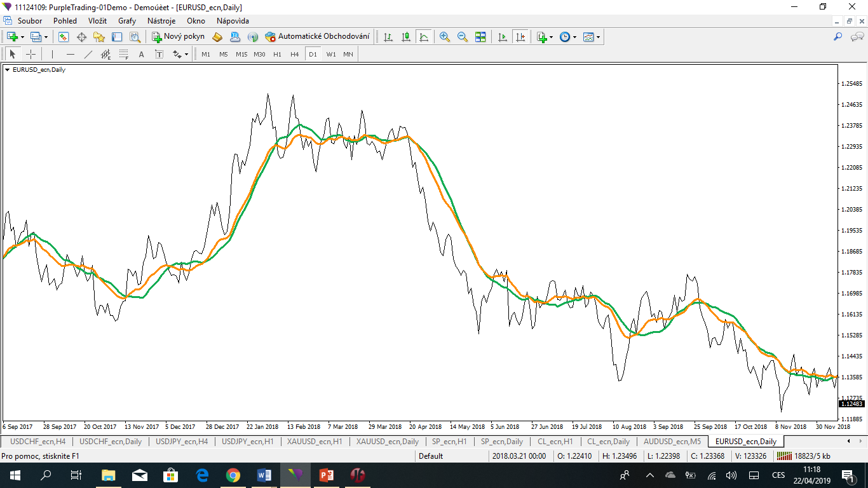Viewport: 868px width, 488px height.
Task: Select the crosshair tool
Action: [x=31, y=54]
